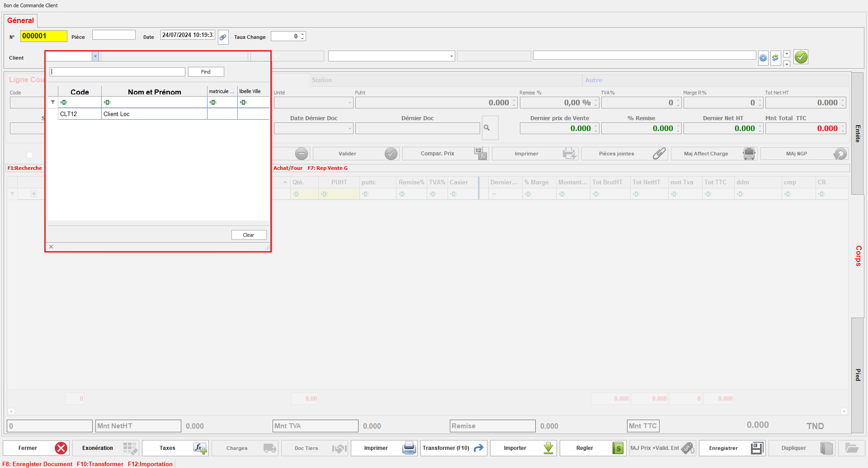
Task: Click the Dupliquer button
Action: click(x=802, y=448)
